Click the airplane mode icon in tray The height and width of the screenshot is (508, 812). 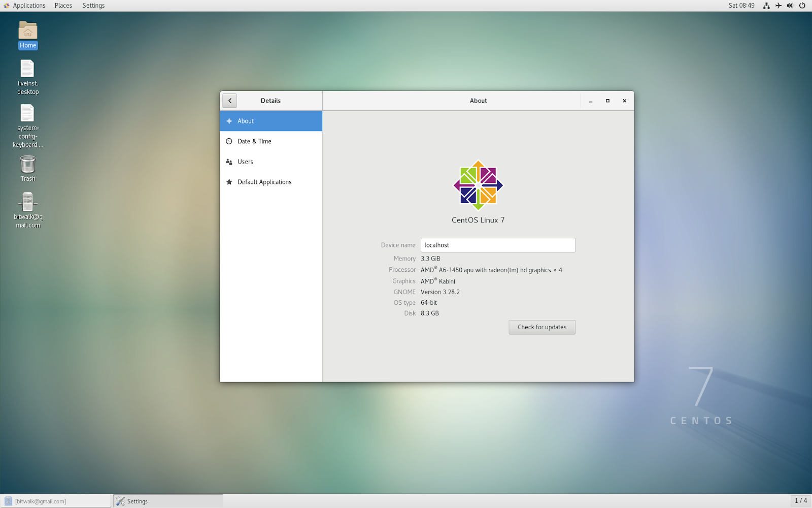point(779,6)
